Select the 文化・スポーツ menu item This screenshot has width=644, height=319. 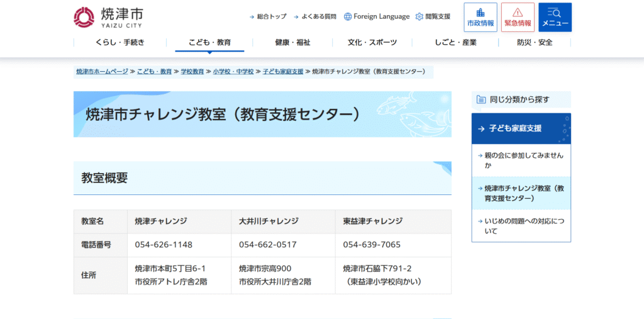(x=372, y=42)
